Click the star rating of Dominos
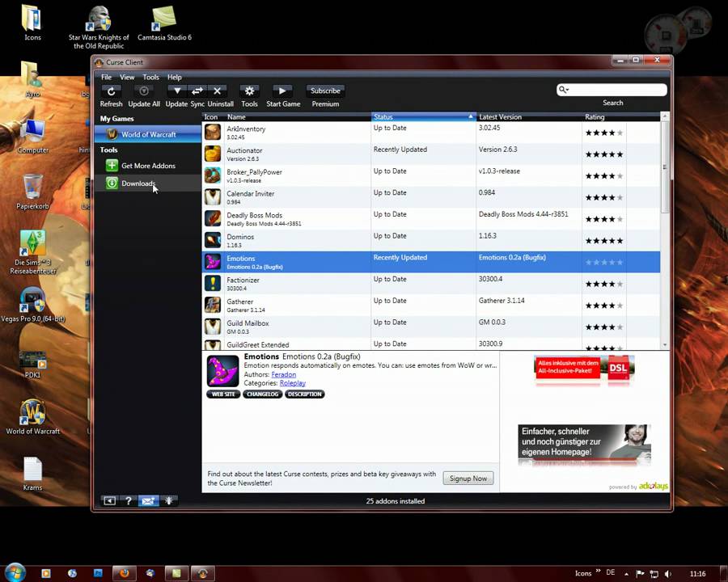 pyautogui.click(x=604, y=240)
